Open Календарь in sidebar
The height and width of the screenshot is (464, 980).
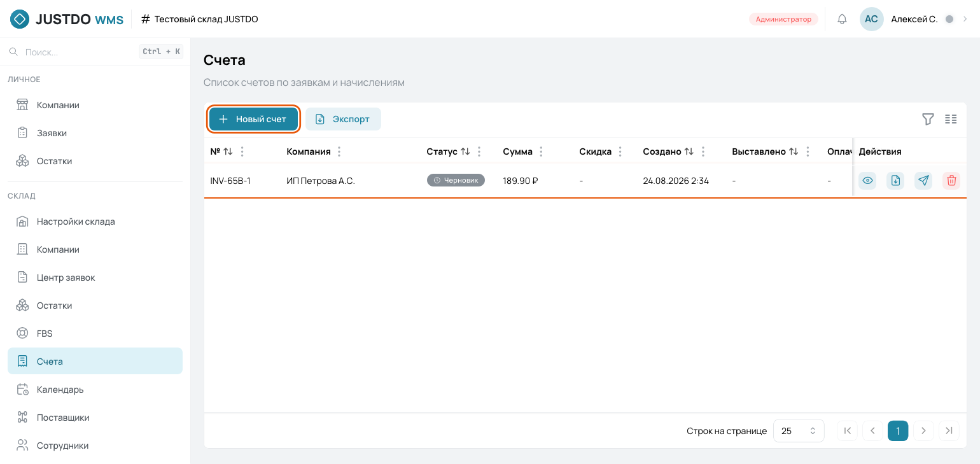tap(95, 390)
